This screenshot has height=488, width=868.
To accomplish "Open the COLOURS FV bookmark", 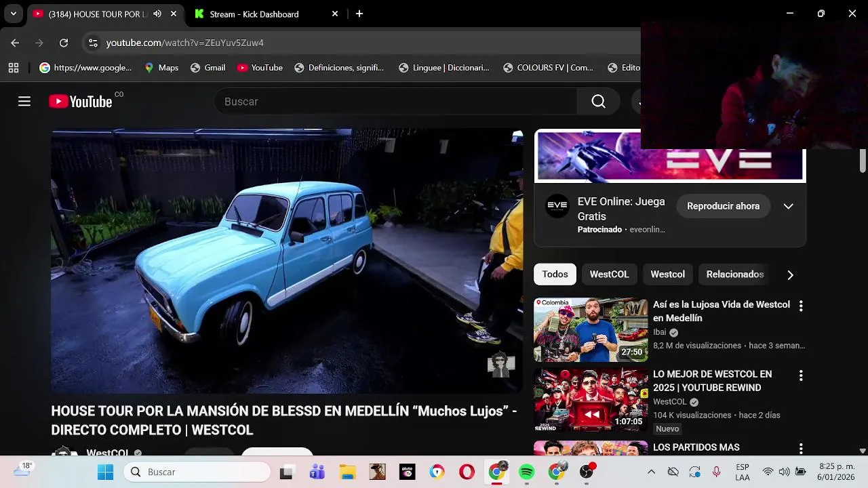I will (x=548, y=68).
